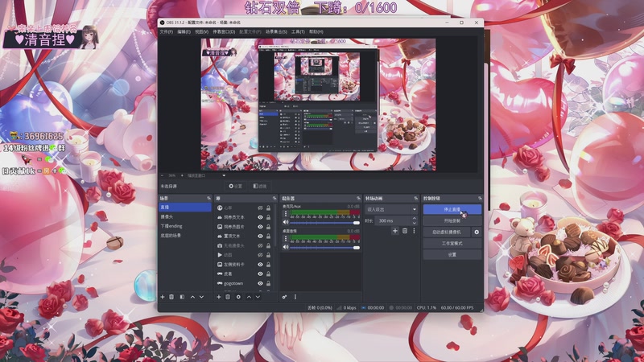Open the 停靠窗口(D) menu
Viewport: 644px width, 362px height.
[224, 31]
